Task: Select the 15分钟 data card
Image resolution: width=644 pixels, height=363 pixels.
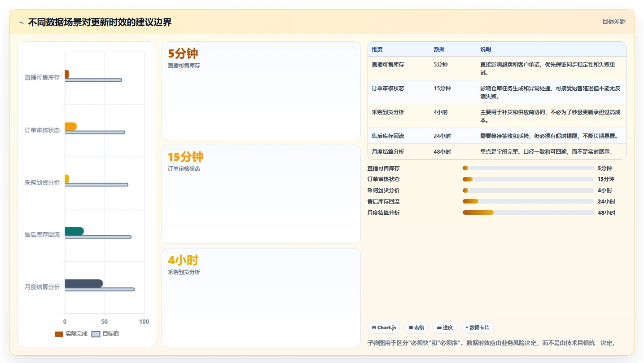Action: pyautogui.click(x=261, y=194)
